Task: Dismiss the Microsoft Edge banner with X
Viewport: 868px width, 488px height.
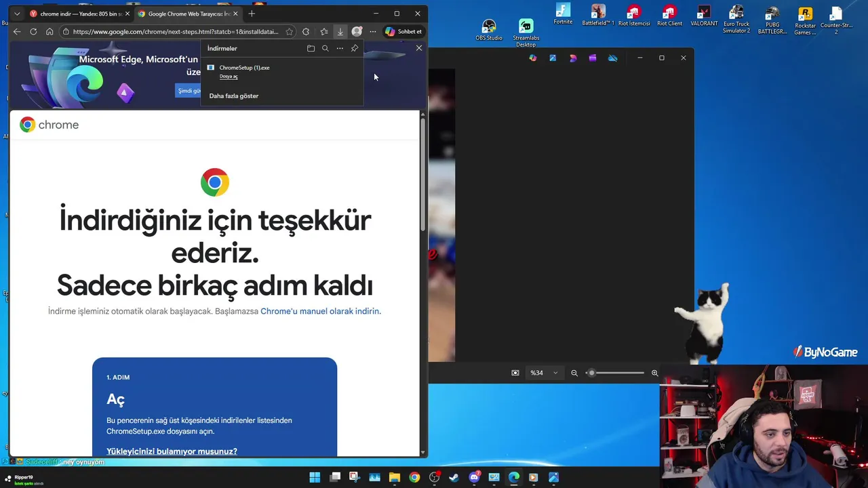Action: tap(419, 48)
